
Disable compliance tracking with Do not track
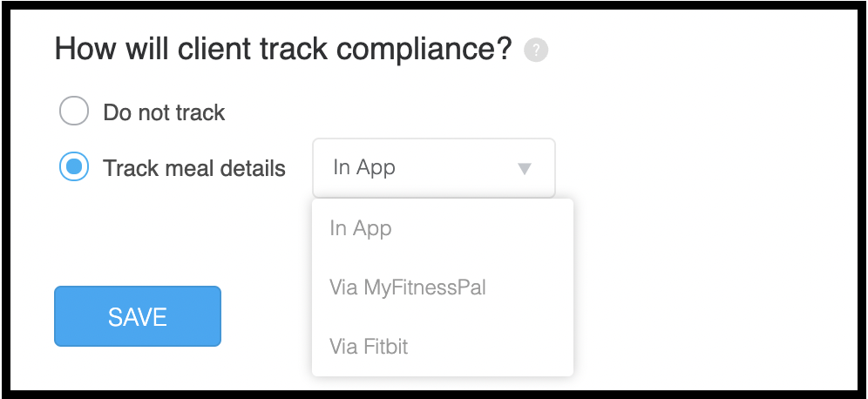click(x=73, y=111)
